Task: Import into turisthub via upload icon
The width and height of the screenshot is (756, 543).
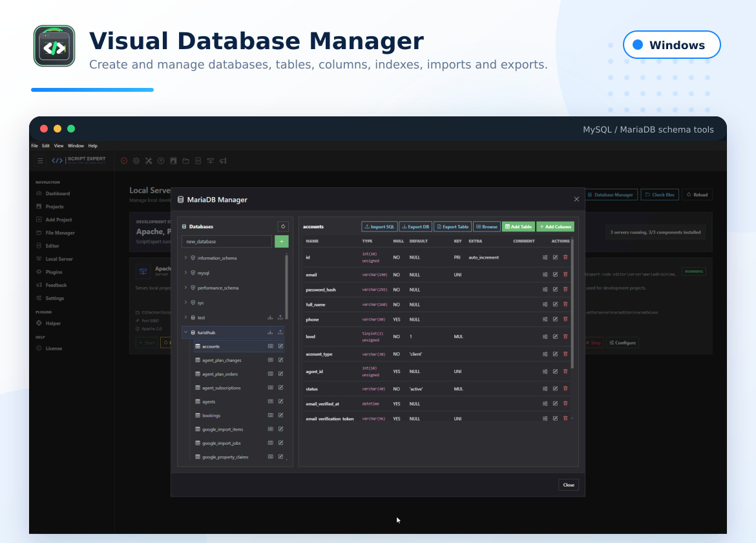Action: coord(280,332)
